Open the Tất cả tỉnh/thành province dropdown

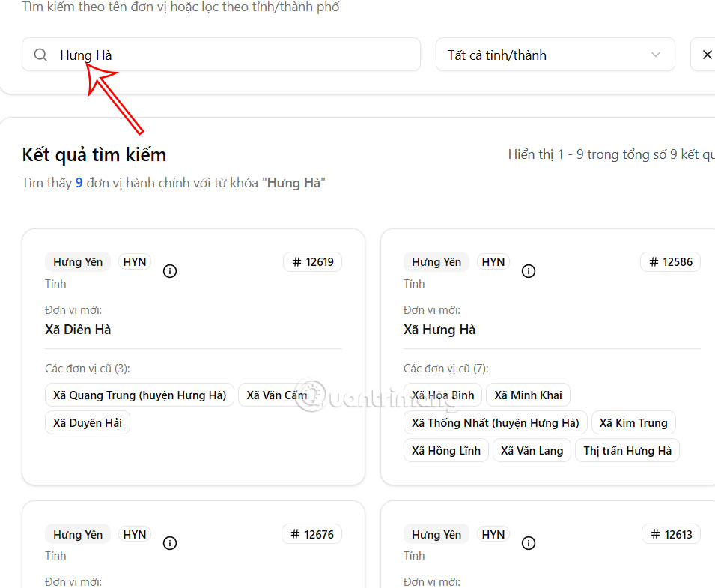coord(555,54)
